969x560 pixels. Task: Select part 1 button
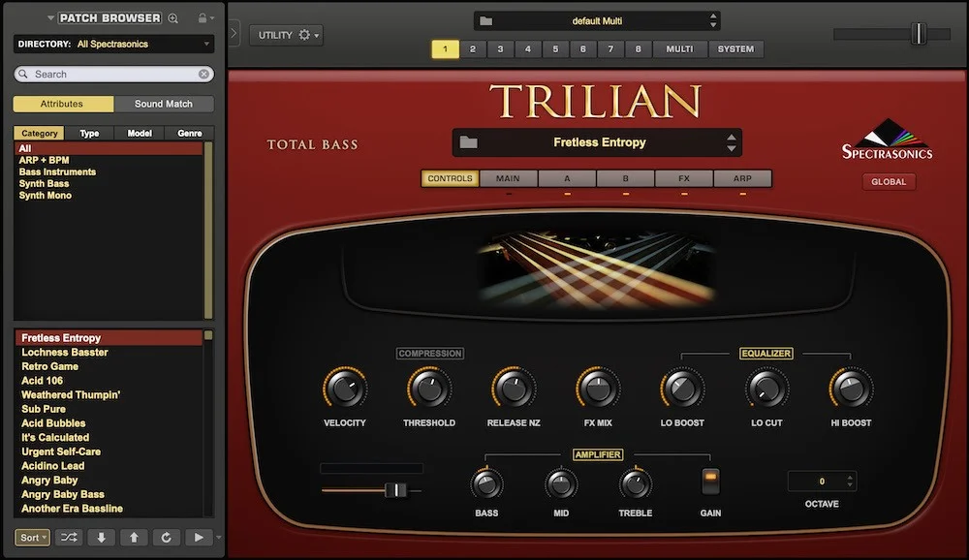click(x=445, y=48)
